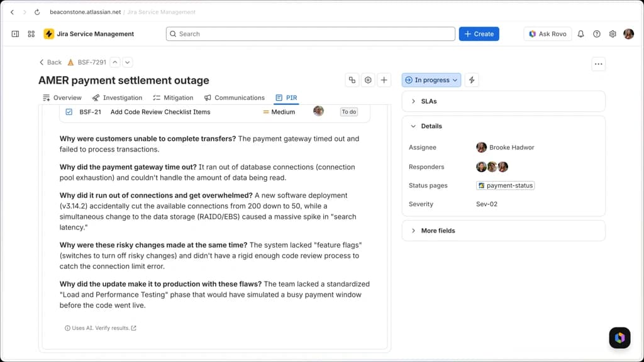The width and height of the screenshot is (644, 362).
Task: Open notifications bell
Action: pyautogui.click(x=580, y=34)
